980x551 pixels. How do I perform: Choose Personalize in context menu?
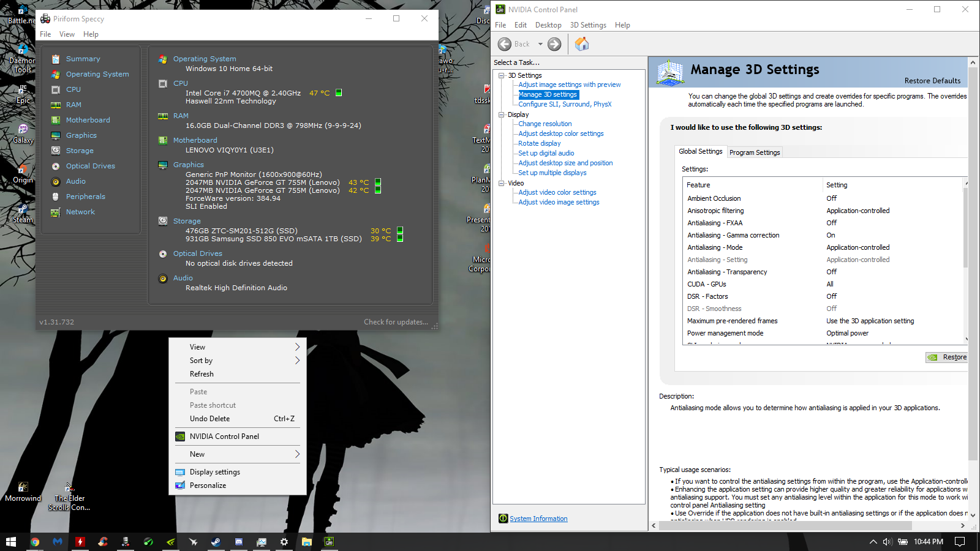[237, 485]
